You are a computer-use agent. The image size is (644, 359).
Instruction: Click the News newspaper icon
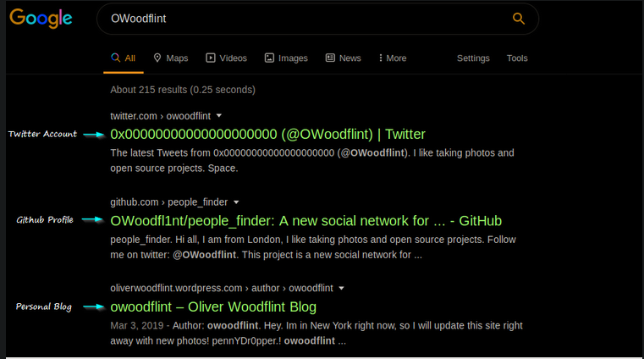pos(330,58)
